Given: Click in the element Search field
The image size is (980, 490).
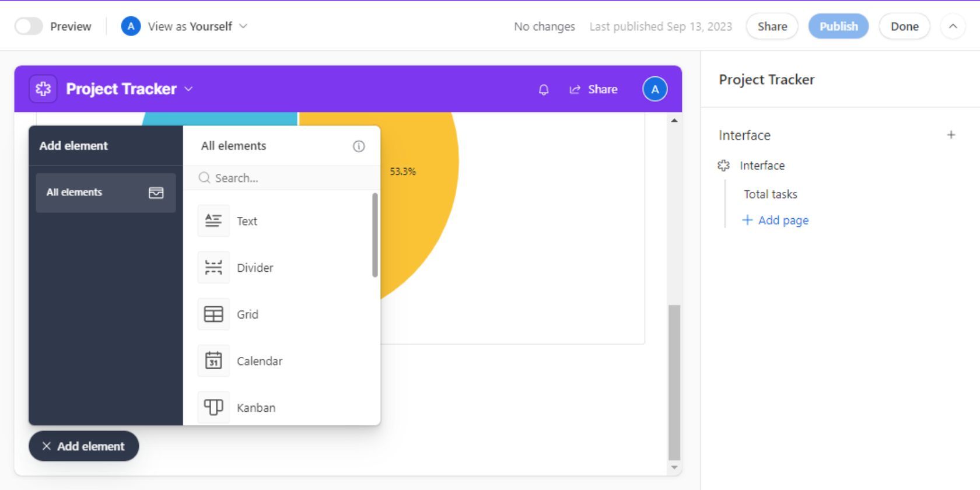Looking at the screenshot, I should pos(286,178).
